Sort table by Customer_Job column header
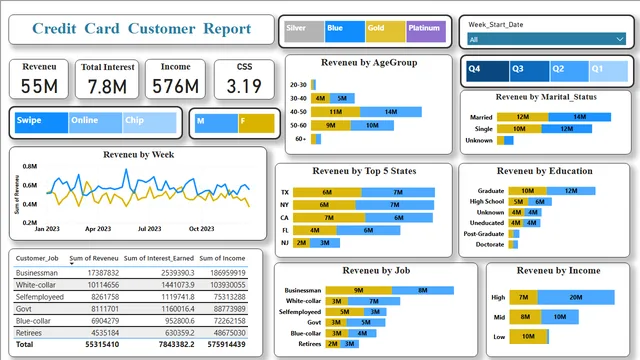The height and width of the screenshot is (360, 640). point(37,258)
